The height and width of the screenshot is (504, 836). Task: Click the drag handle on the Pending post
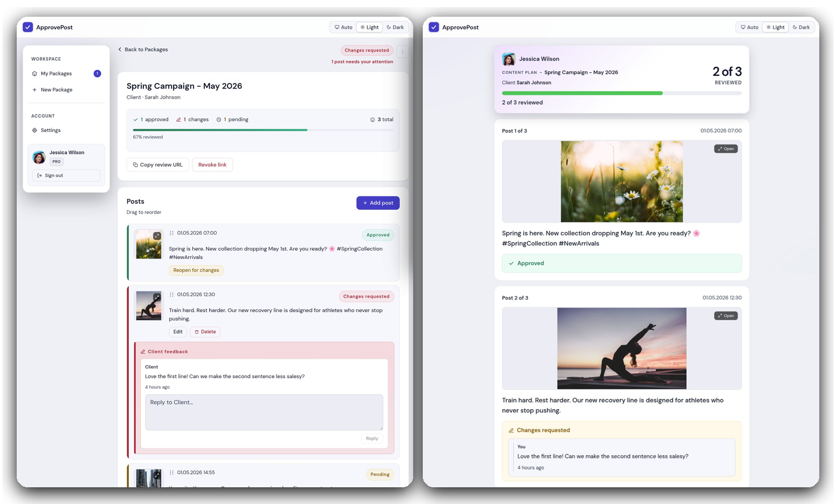[x=172, y=472]
